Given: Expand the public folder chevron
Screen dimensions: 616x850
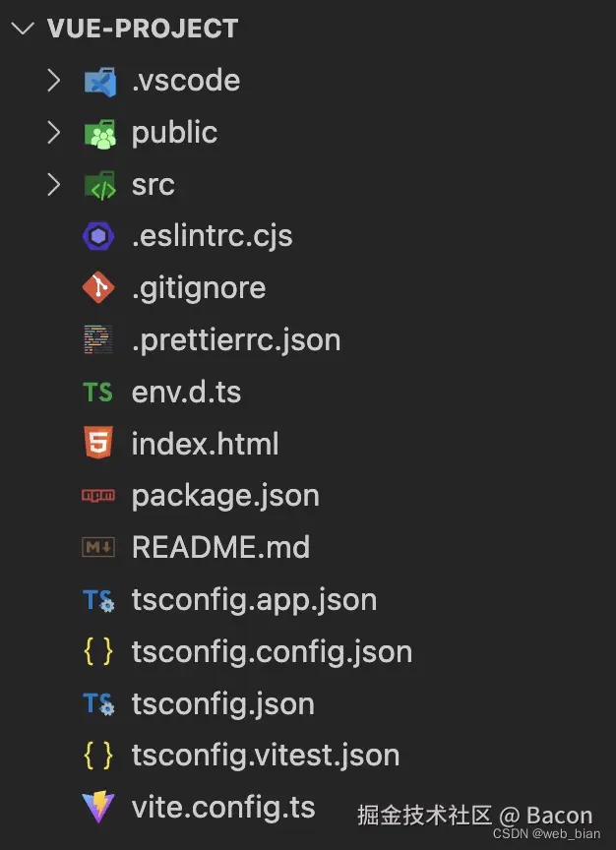Looking at the screenshot, I should click(53, 133).
